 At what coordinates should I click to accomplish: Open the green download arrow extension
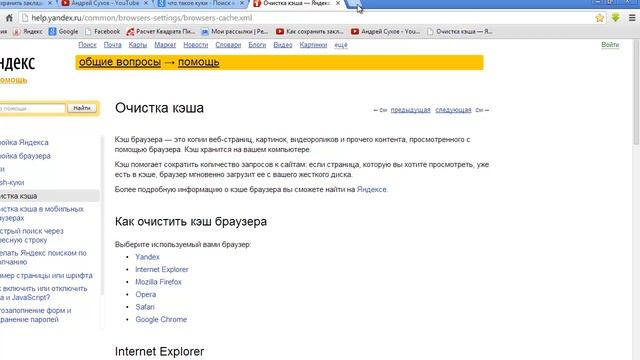point(616,18)
